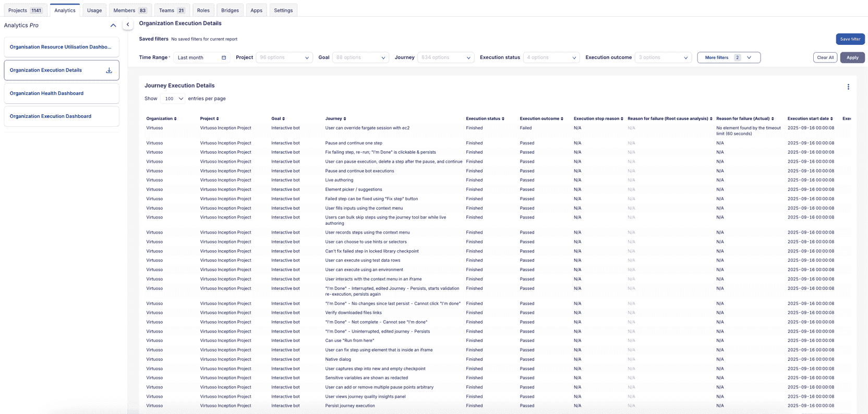Go to the Members tab
Viewport: 868px width, 414px height.
pos(130,10)
